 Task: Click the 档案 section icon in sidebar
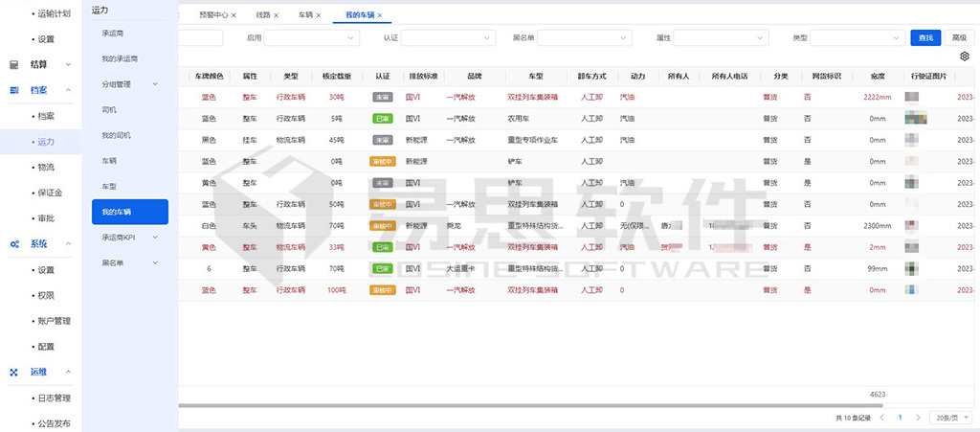14,90
